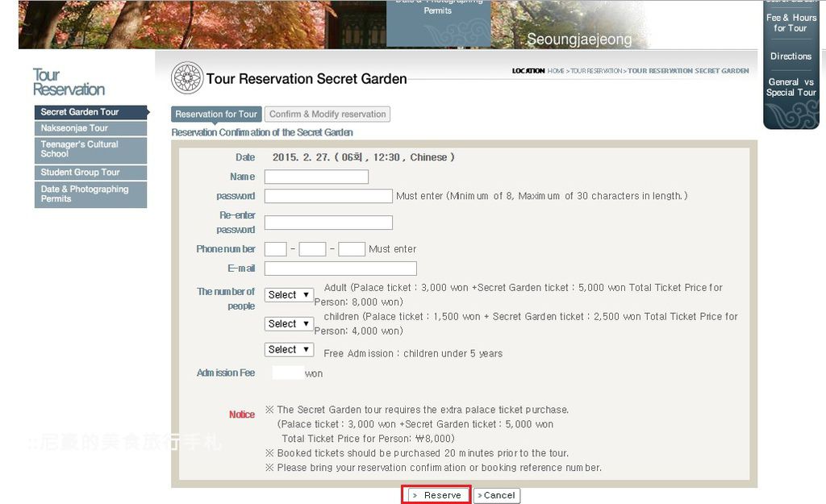Click the 'Tour Reservation' sidebar heading
The height and width of the screenshot is (504, 826).
[69, 82]
